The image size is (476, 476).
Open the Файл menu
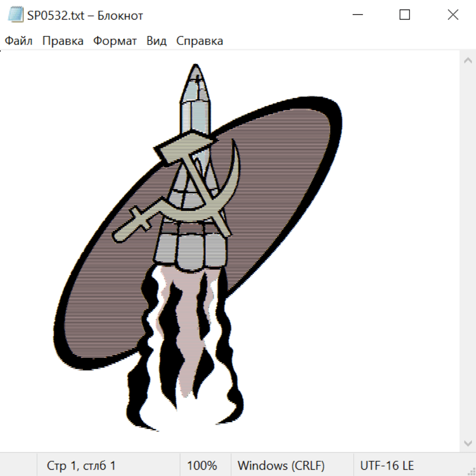pyautogui.click(x=19, y=41)
